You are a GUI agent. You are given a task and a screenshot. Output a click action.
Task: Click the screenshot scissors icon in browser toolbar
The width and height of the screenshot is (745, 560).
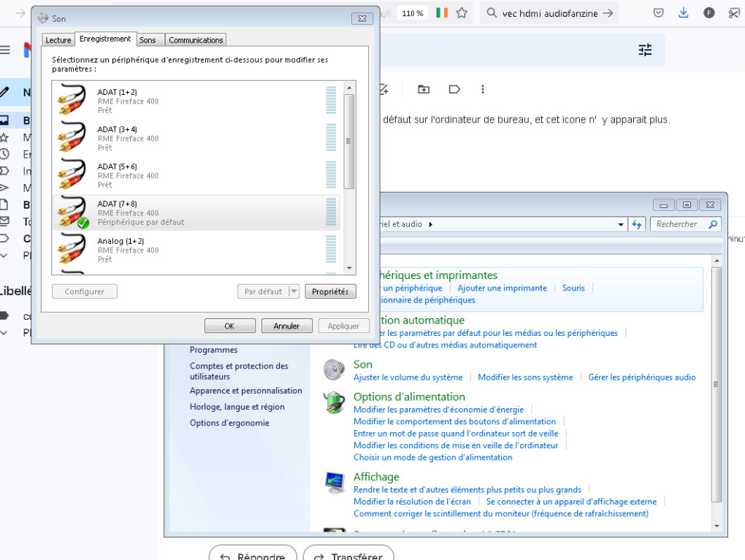(735, 13)
